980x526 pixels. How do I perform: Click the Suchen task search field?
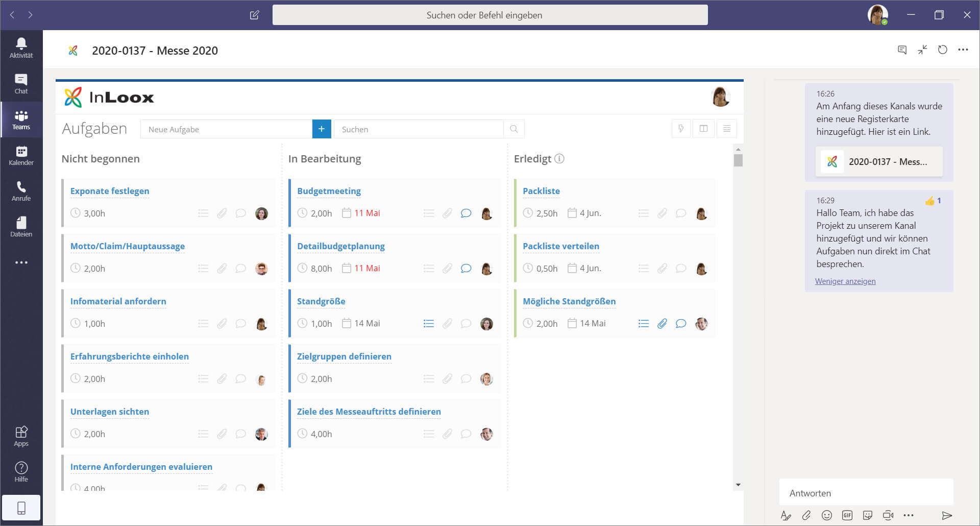pos(419,129)
